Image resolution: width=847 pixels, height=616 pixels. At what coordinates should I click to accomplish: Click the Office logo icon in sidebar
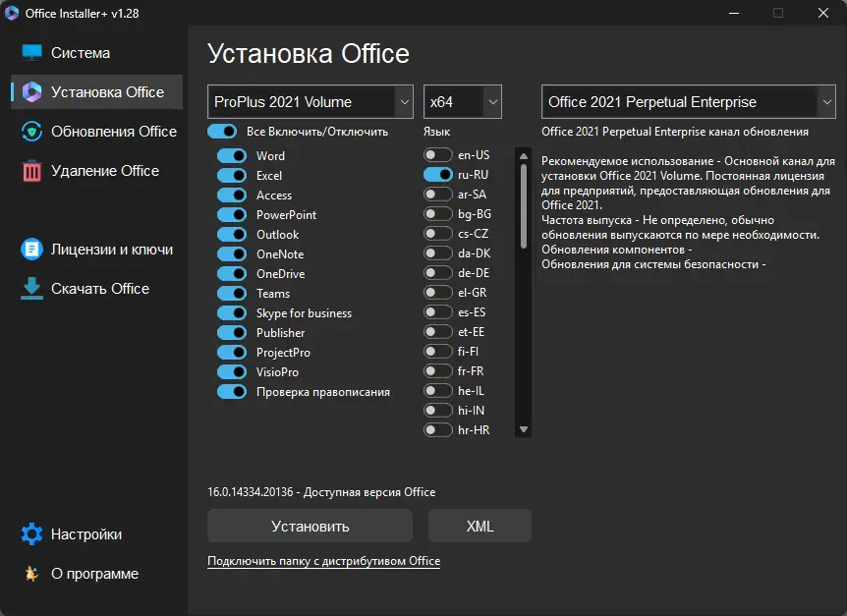32,92
